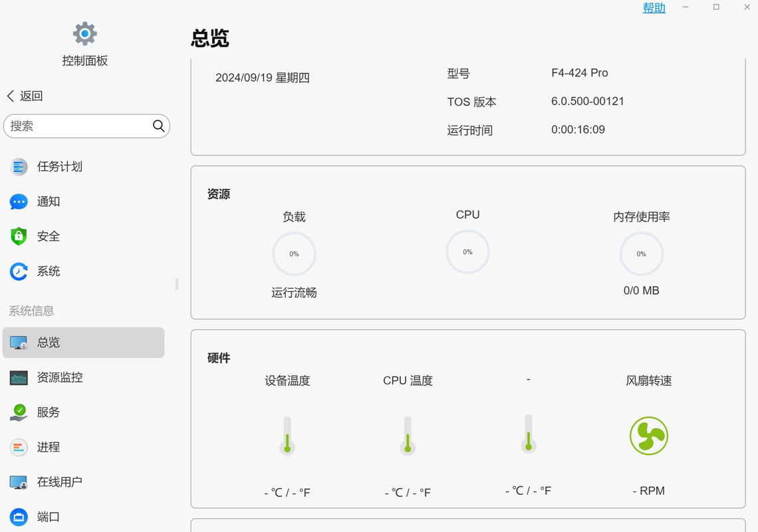Switch to 资源监控 page

[84, 377]
